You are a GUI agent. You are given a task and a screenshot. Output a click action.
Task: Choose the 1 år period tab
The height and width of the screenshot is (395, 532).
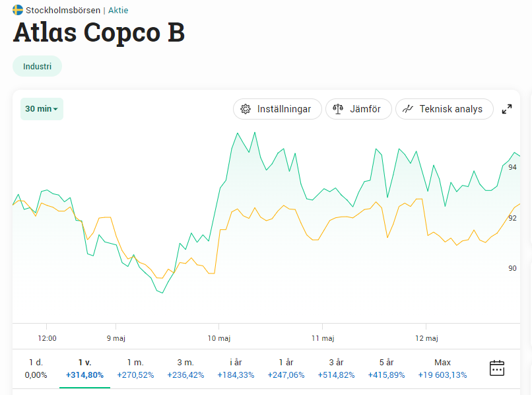tap(286, 369)
